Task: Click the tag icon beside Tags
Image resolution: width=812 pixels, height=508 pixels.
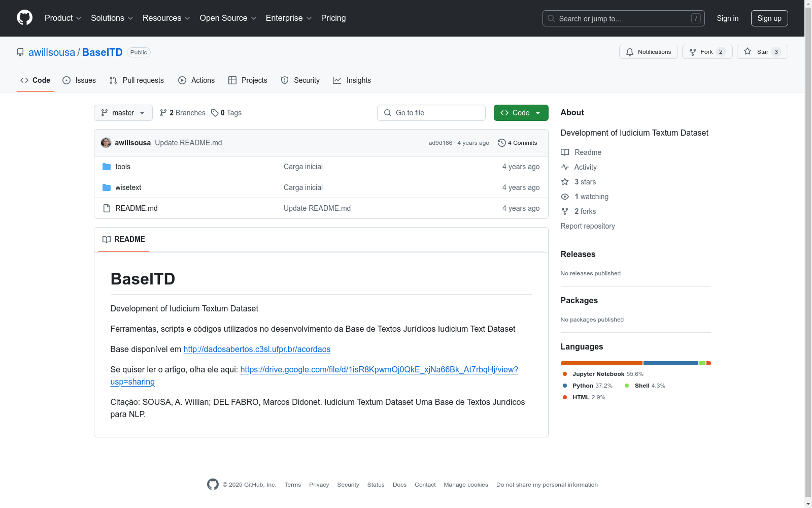Action: (x=215, y=113)
